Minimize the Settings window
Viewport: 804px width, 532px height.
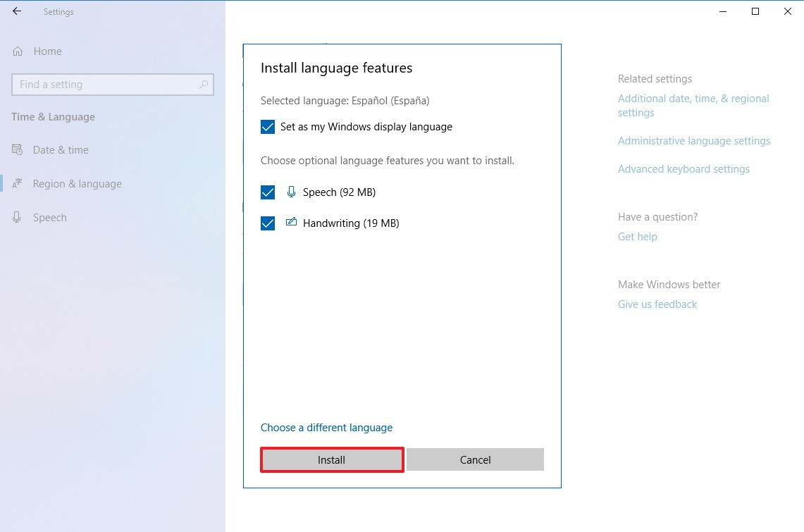click(x=723, y=11)
